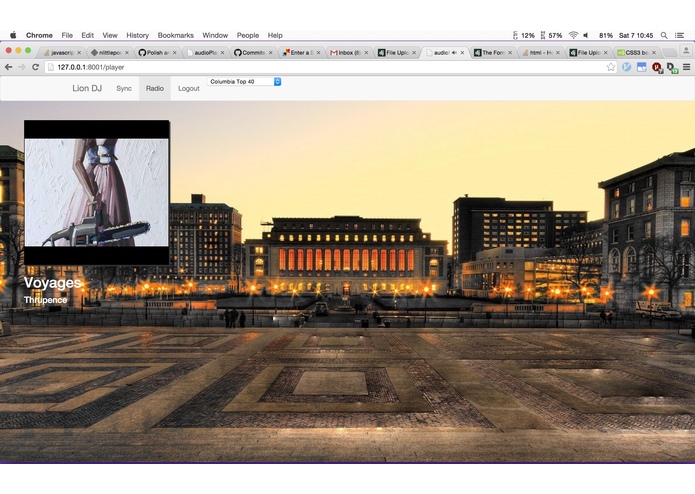Viewport: 695px width, 494px height.
Task: Close the Gmail Inbox tab
Action: [x=366, y=52]
